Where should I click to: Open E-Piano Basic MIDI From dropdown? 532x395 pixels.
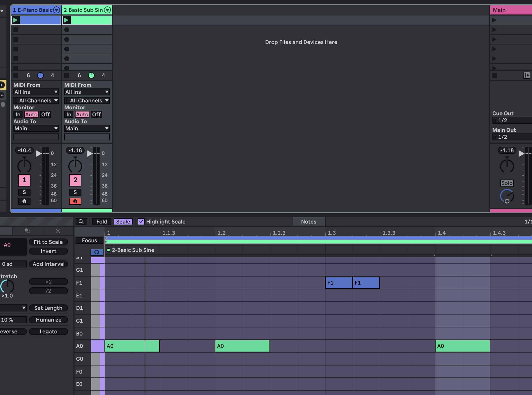[36, 92]
